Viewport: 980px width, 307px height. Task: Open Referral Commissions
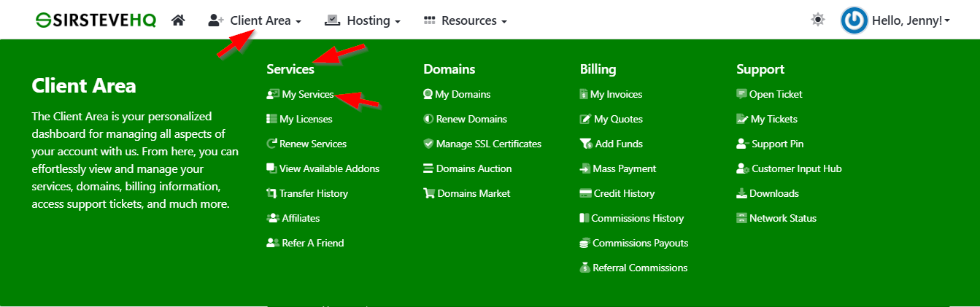641,268
